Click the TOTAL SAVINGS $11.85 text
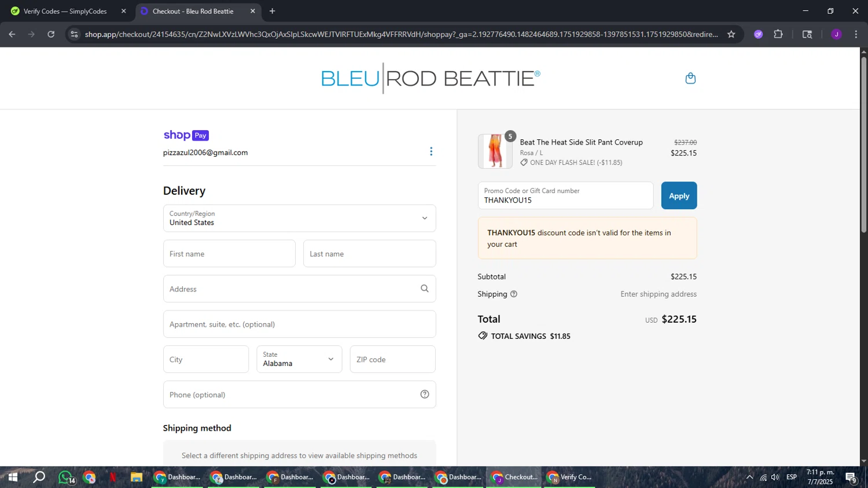 click(x=524, y=336)
